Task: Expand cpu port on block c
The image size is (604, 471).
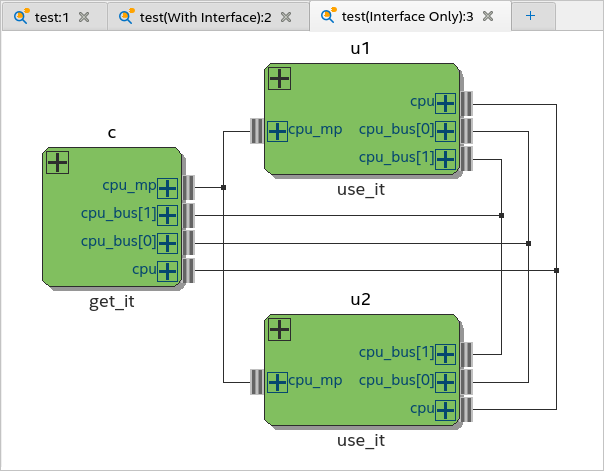Action: [x=168, y=272]
